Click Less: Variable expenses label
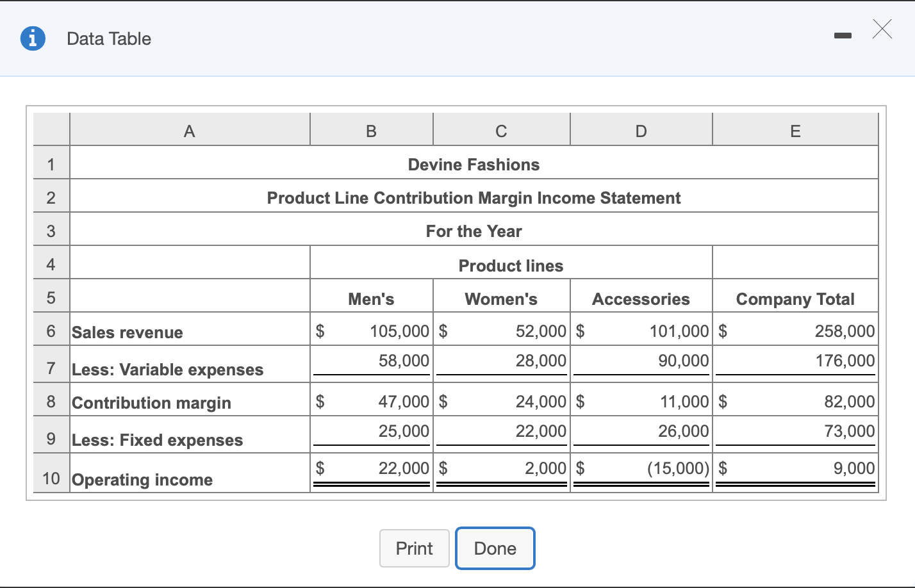Screen dimensions: 915x588 [168, 370]
